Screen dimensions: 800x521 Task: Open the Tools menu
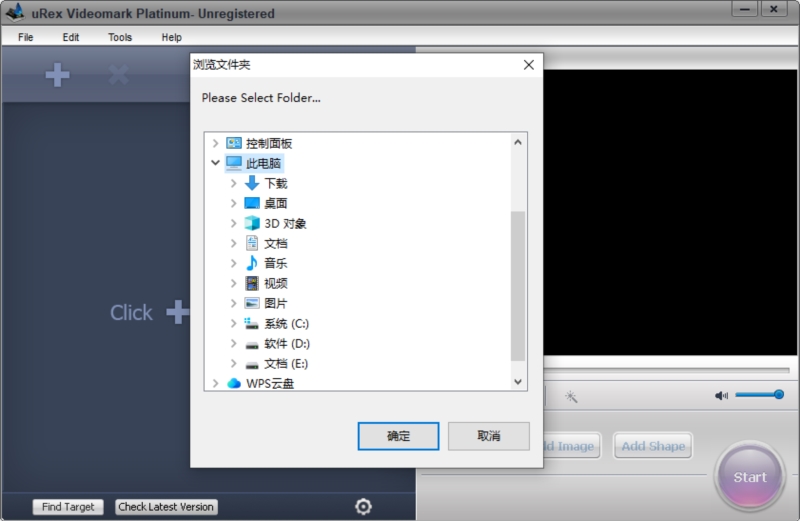[x=120, y=37]
